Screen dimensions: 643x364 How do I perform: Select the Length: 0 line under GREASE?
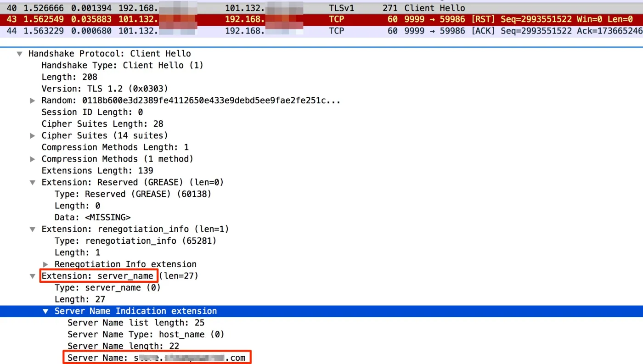(77, 206)
